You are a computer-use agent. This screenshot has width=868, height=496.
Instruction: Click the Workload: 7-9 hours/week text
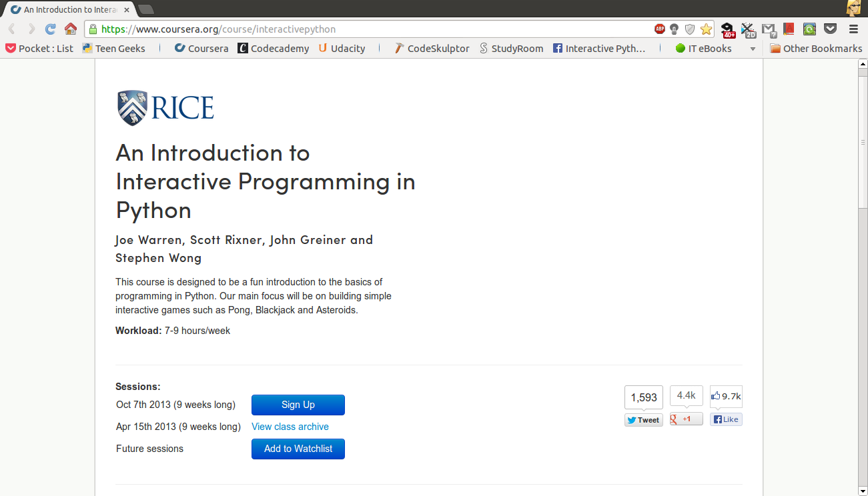(173, 331)
